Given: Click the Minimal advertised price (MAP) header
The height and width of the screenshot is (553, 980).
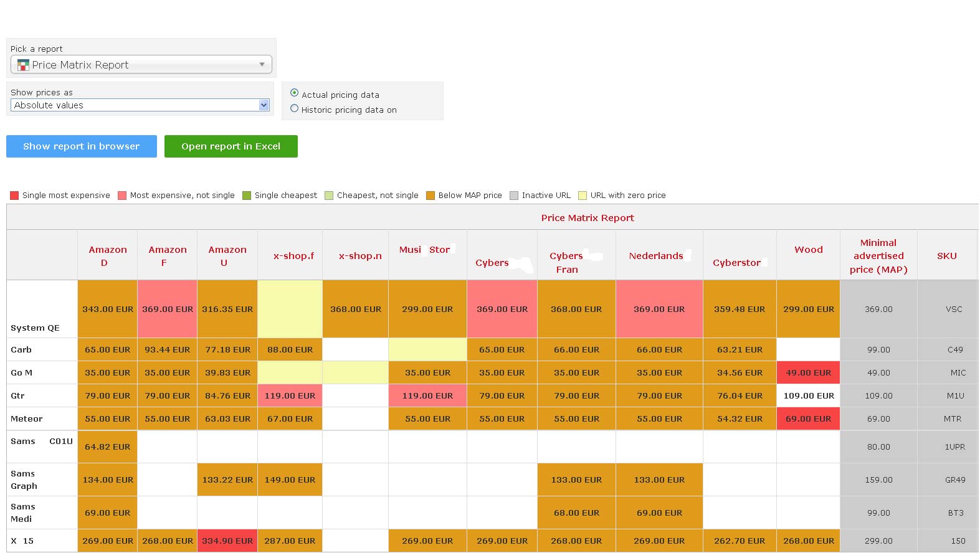Looking at the screenshot, I should [x=878, y=255].
